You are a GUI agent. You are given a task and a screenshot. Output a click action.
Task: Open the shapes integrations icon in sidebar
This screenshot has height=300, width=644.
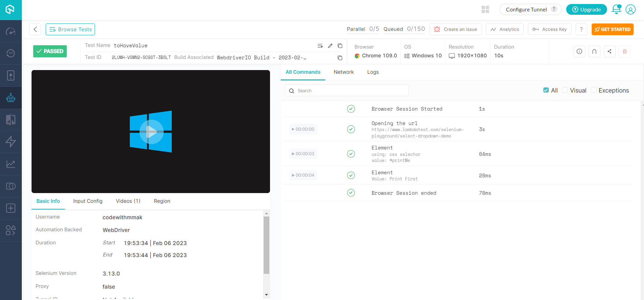(11, 230)
